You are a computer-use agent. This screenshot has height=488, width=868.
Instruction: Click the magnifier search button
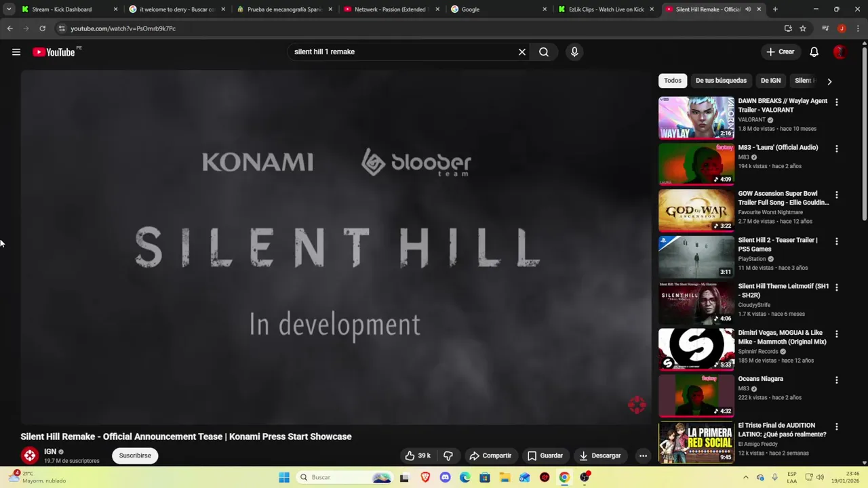[544, 52]
